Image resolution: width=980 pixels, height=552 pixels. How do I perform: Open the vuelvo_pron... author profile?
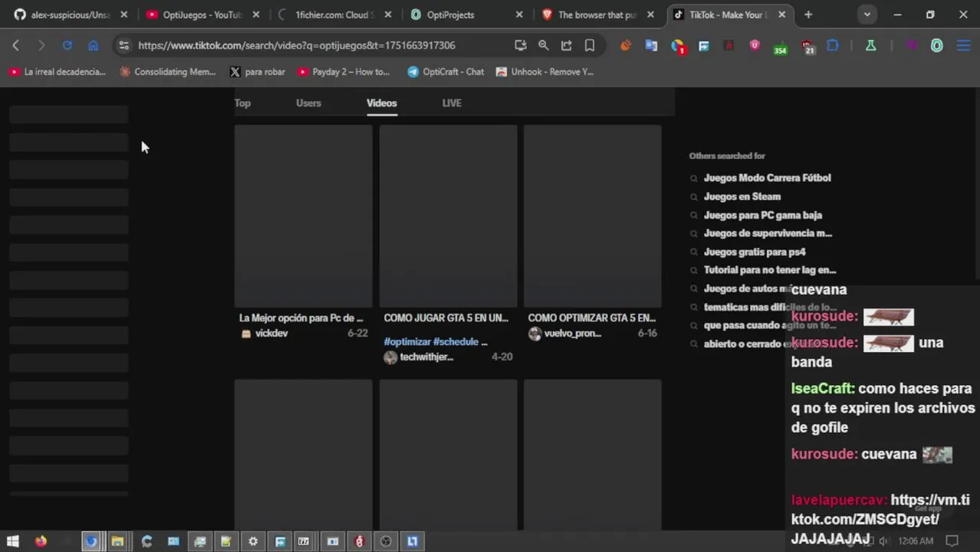pyautogui.click(x=565, y=333)
